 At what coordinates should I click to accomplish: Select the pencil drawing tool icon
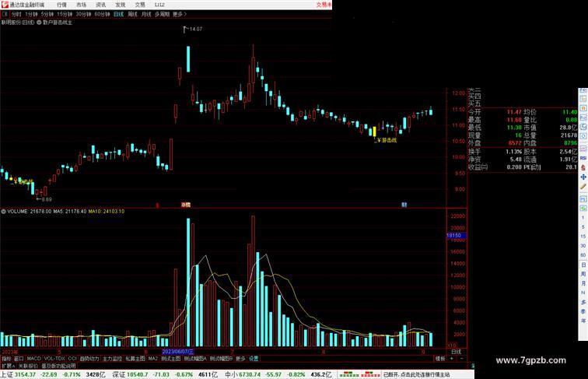pyautogui.click(x=583, y=186)
